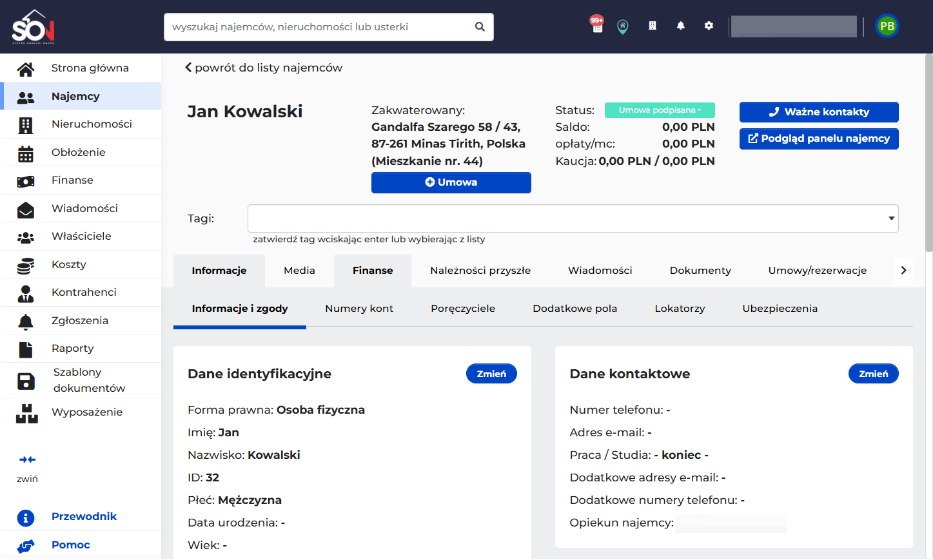Image resolution: width=933 pixels, height=560 pixels.
Task: Click the map location pin icon
Action: 623,26
